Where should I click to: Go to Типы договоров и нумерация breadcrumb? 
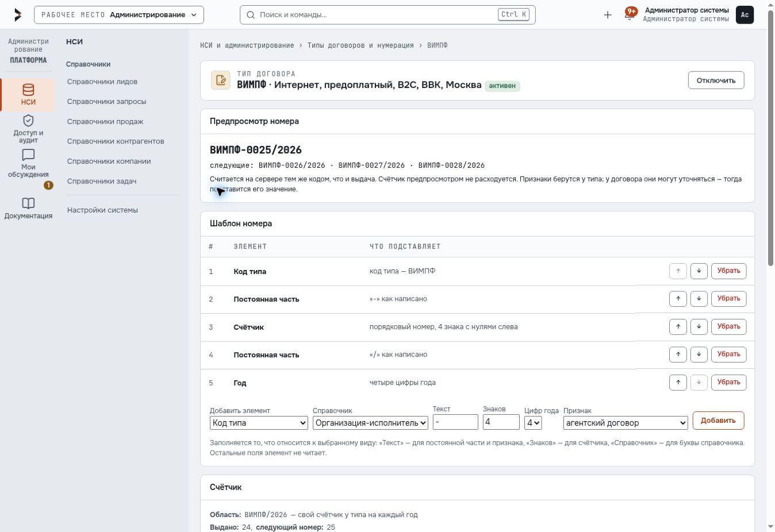[360, 45]
